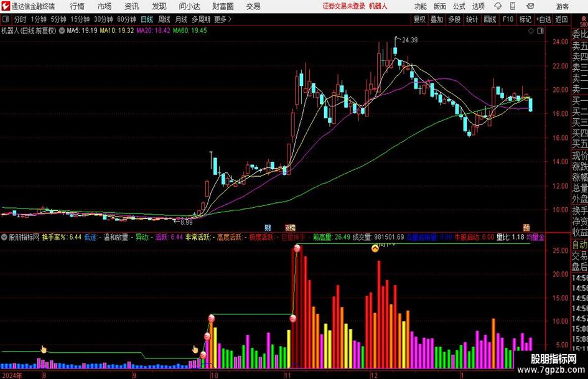Toggle the side panel icon at chart top-right

(x=540, y=31)
